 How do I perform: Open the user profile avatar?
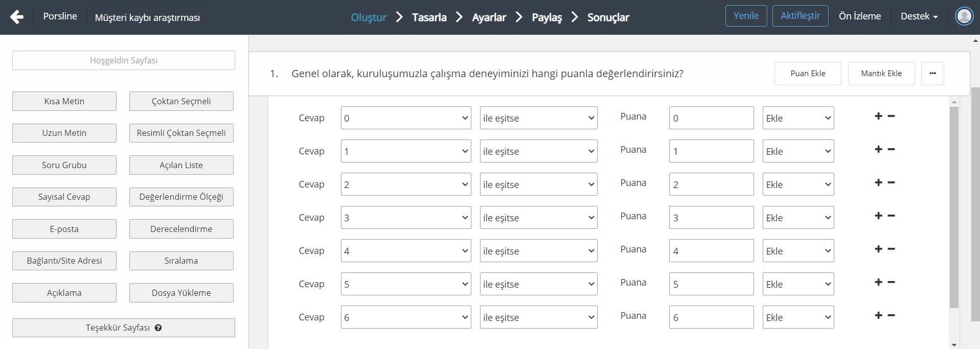click(x=964, y=16)
